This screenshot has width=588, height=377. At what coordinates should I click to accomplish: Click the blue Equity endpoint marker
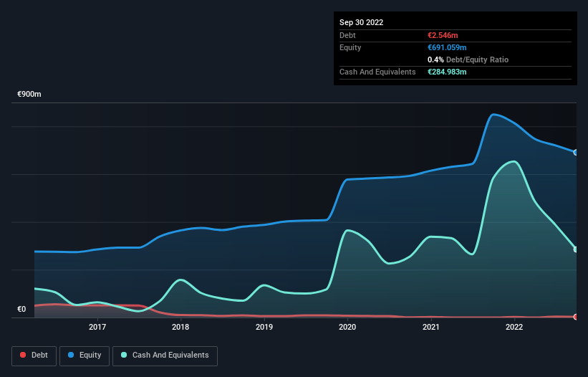576,152
